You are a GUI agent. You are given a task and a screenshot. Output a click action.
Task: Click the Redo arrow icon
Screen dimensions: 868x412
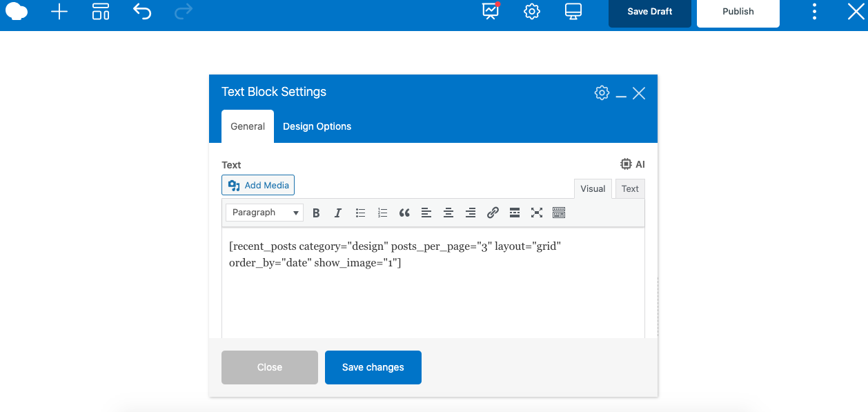pos(182,11)
